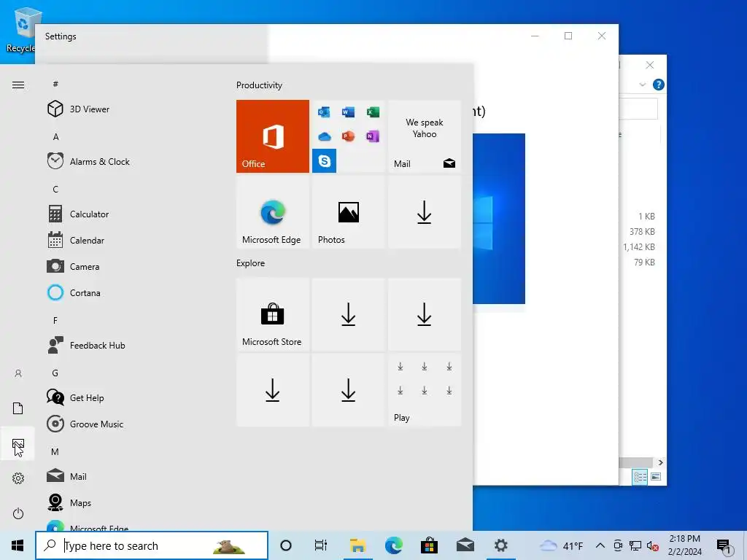Screen dimensions: 747x560
Task: Open PowerPoint in the Office apps tile
Action: [x=348, y=136]
